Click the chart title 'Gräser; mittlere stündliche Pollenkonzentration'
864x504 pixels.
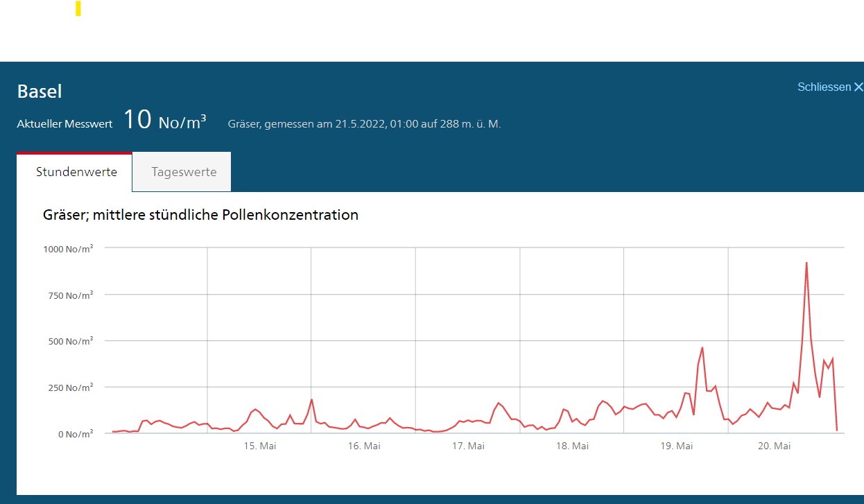200,215
